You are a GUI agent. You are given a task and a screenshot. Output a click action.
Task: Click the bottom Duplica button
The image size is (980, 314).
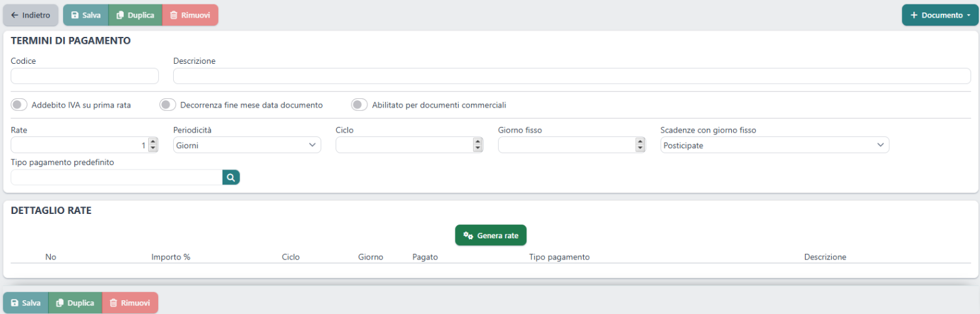76,303
